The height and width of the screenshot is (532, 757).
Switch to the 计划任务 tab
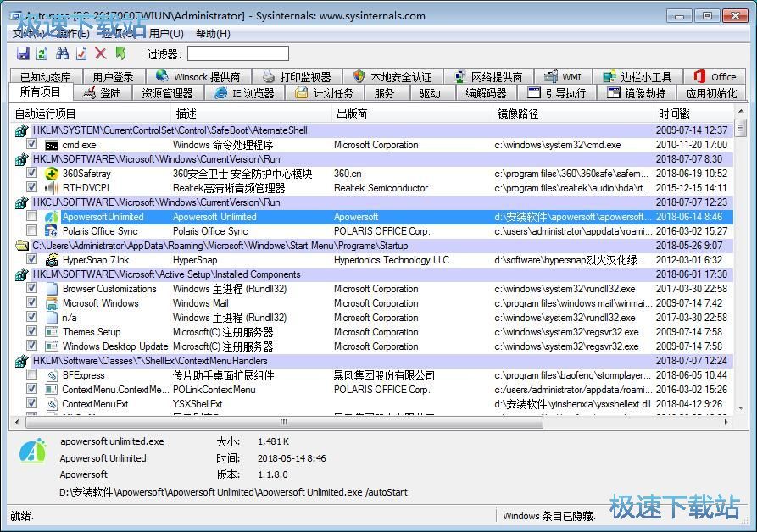pos(325,93)
